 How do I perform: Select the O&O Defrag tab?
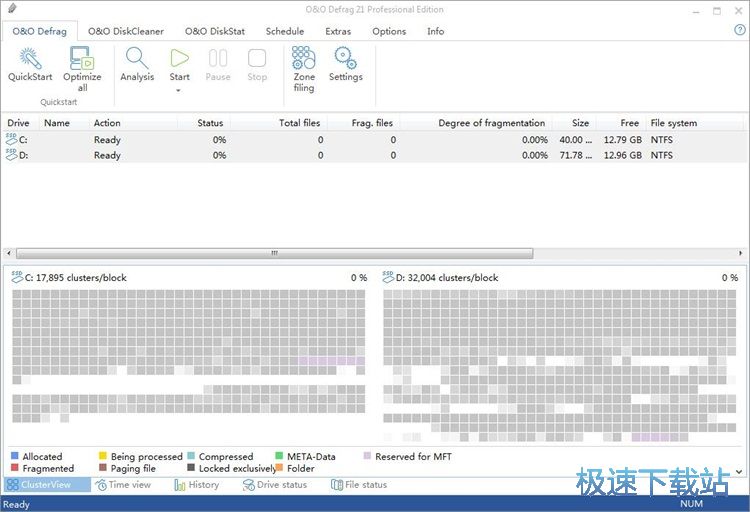pyautogui.click(x=39, y=31)
